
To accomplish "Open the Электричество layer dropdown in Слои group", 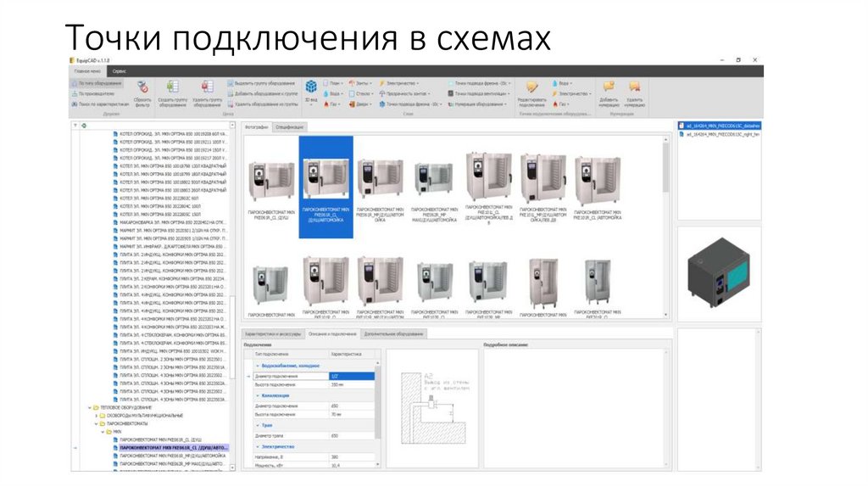I will (x=400, y=83).
